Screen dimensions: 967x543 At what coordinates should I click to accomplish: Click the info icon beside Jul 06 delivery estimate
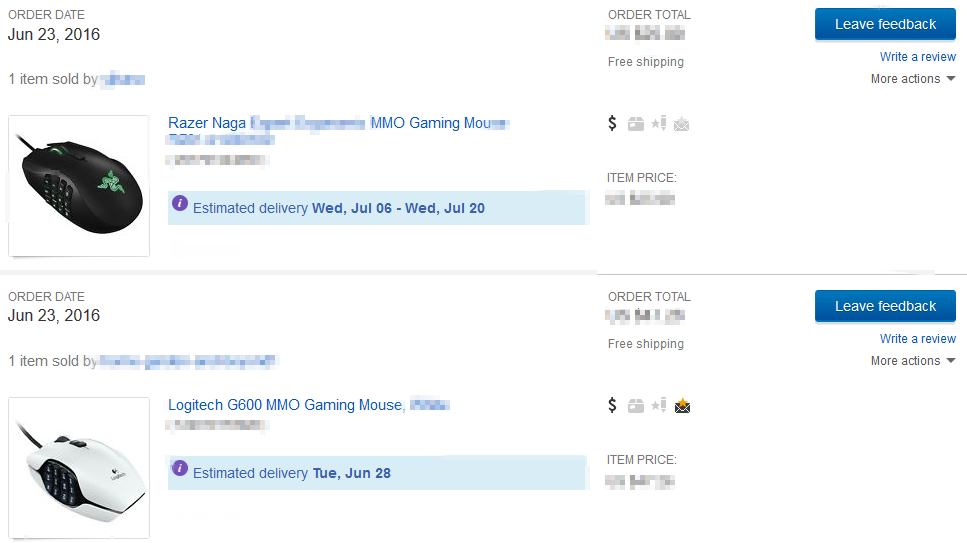tap(180, 203)
